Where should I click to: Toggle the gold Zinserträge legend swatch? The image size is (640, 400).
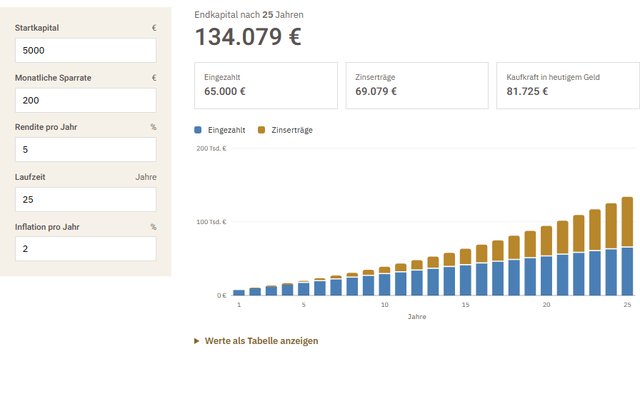[x=262, y=130]
